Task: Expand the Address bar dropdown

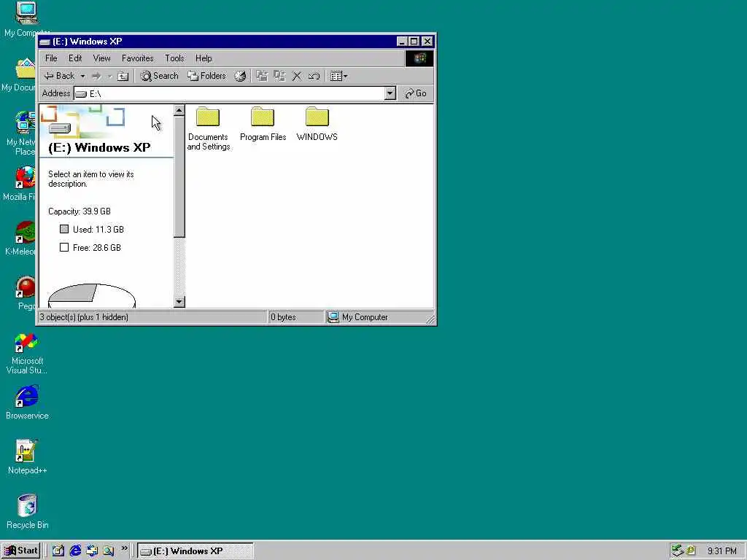Action: coord(390,93)
